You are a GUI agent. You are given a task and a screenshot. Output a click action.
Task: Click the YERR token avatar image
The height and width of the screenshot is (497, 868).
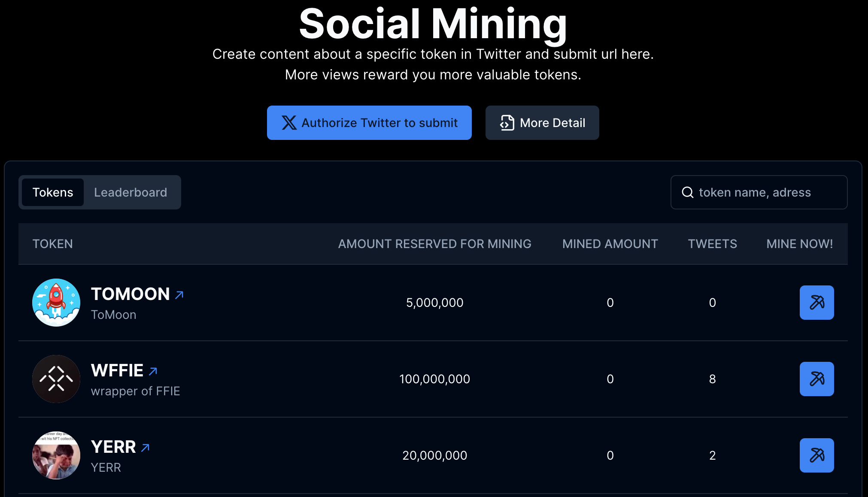[x=56, y=455]
